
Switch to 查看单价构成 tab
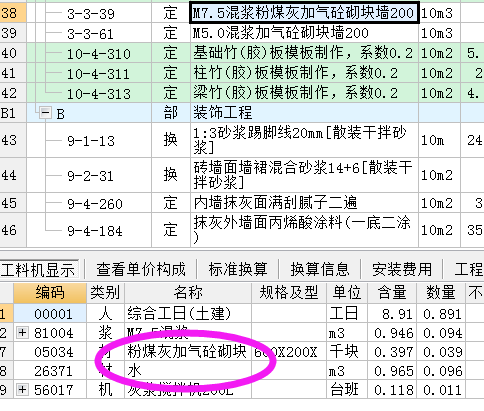141,269
